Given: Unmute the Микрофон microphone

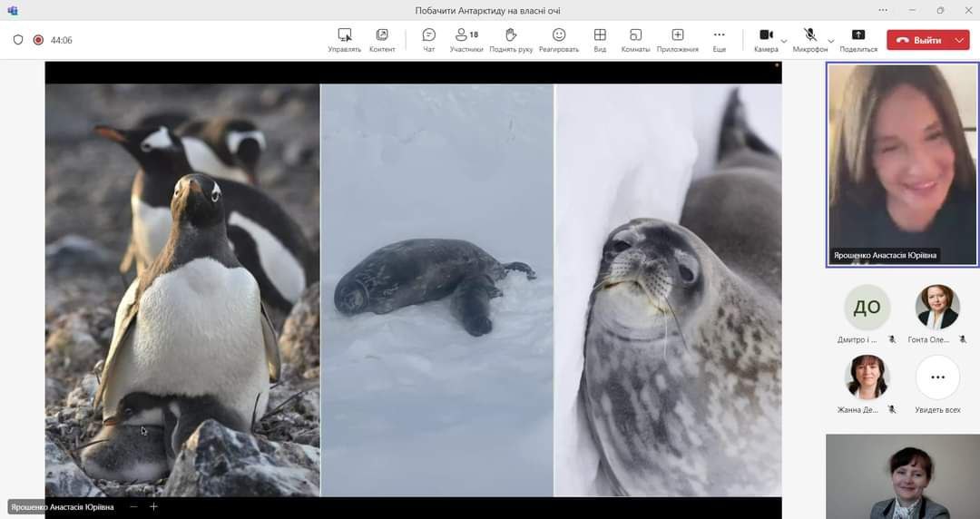Looking at the screenshot, I should point(809,39).
